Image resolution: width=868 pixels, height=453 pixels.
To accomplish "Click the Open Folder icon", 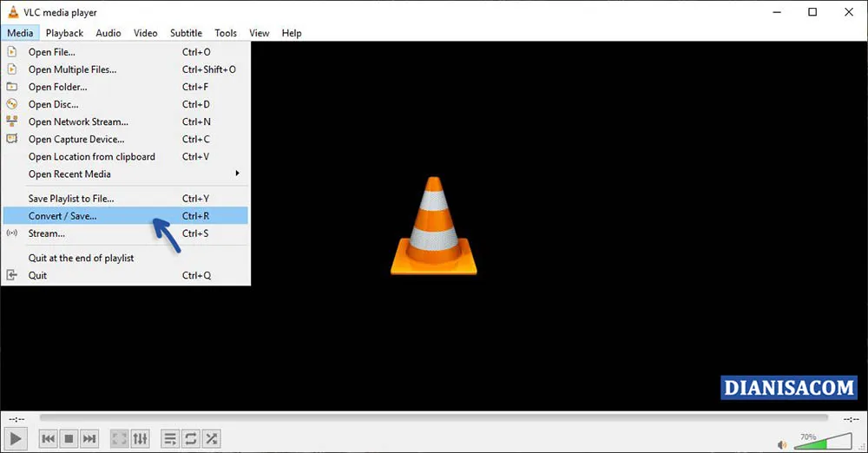I will point(11,87).
